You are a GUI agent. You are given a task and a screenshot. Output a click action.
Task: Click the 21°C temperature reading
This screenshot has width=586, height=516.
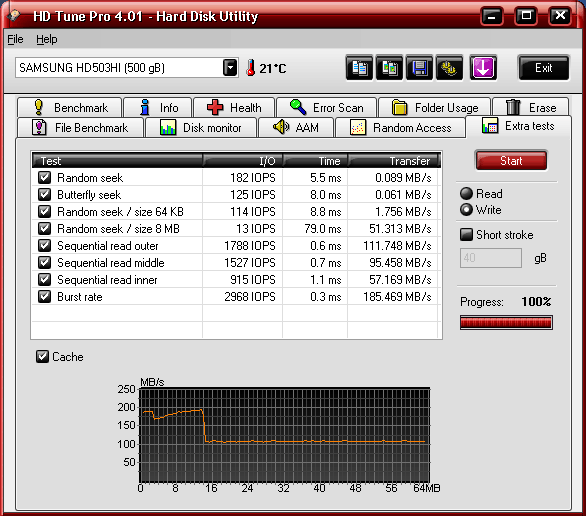click(x=272, y=68)
